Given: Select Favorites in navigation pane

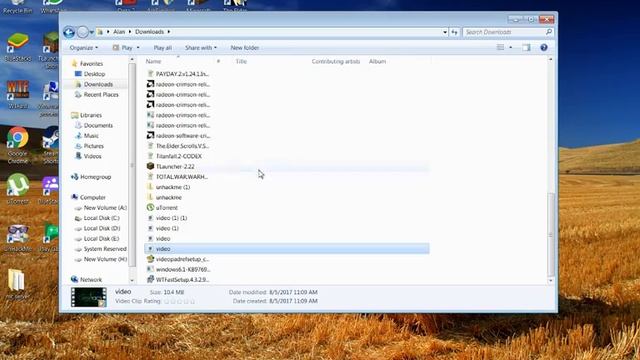Looking at the screenshot, I should coord(91,64).
